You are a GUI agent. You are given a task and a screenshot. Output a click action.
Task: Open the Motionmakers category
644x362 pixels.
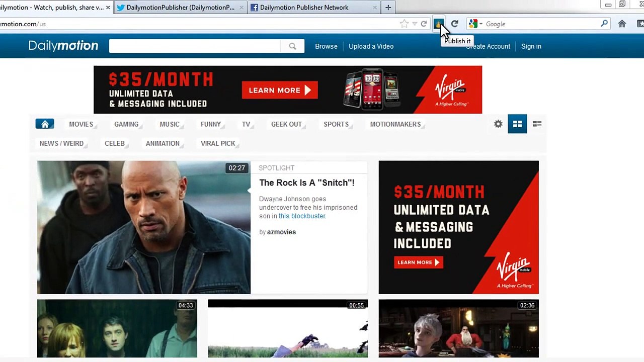tap(395, 124)
